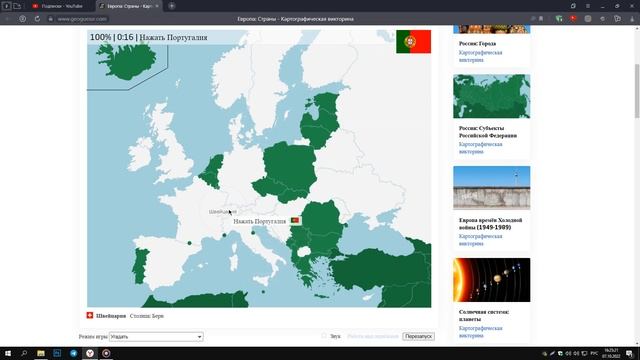Click the page vertical scrollbar
This screenshot has height=360, width=640.
pos(637,91)
